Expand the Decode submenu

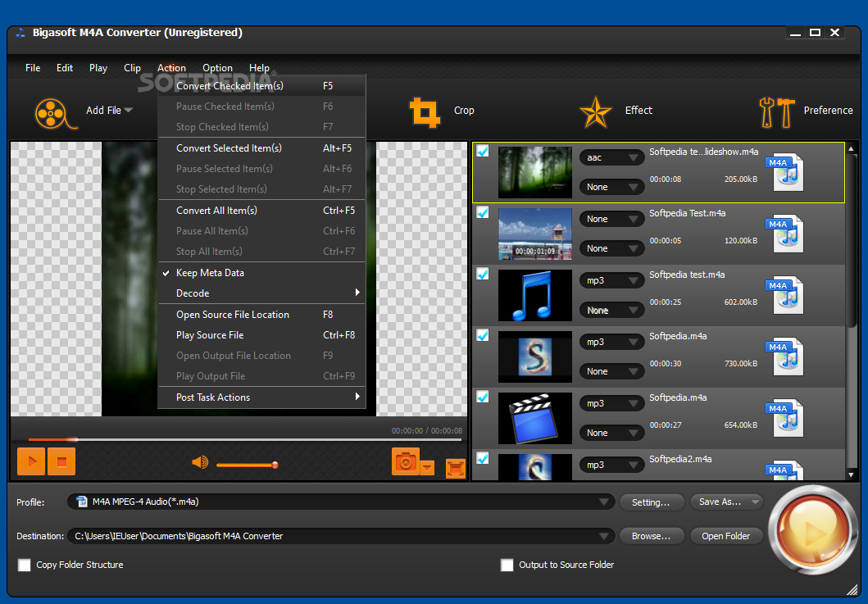(x=261, y=293)
